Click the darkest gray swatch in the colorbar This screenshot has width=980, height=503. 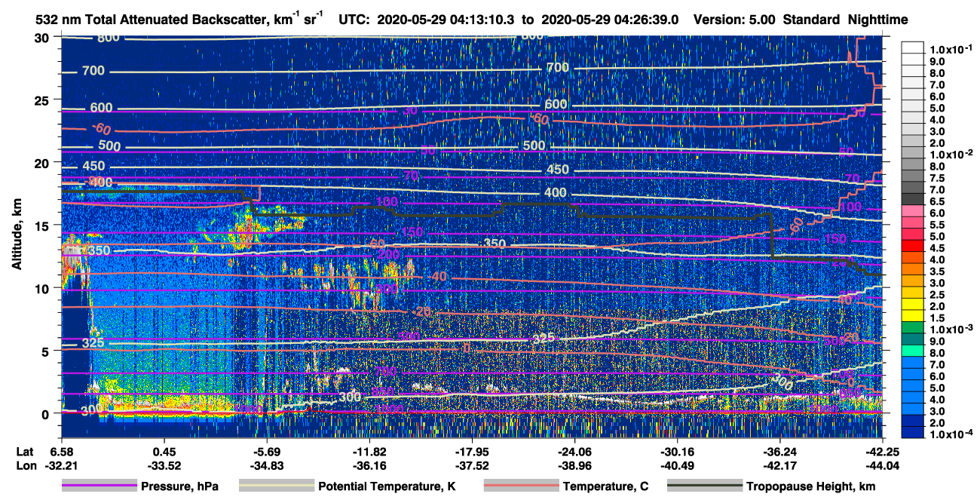912,200
